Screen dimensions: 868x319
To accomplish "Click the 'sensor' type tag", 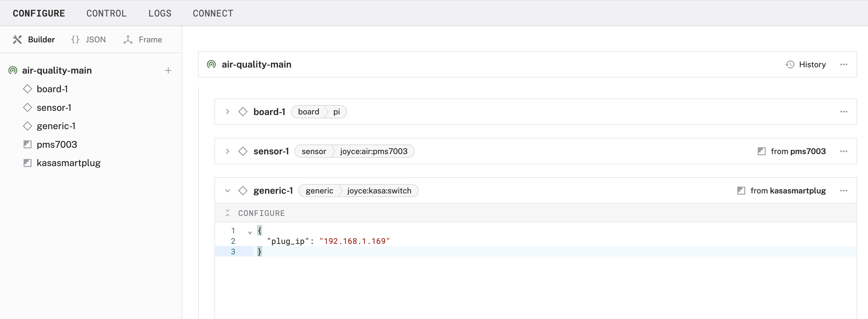I will click(x=314, y=151).
